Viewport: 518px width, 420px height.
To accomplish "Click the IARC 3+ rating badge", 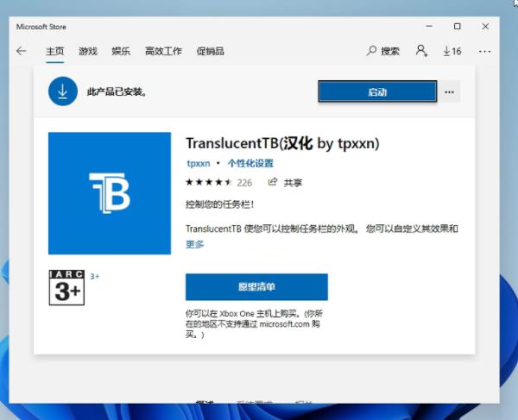I will pos(66,288).
